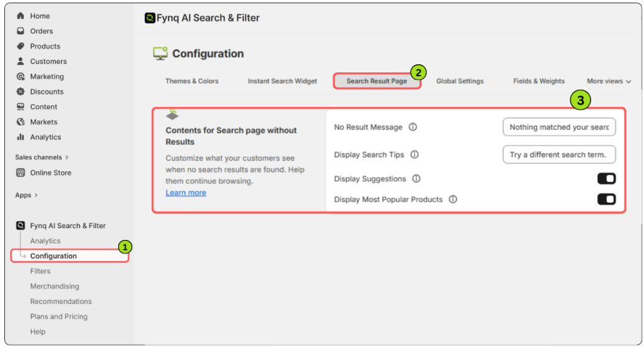Open Online Store channel
Image resolution: width=644 pixels, height=347 pixels.
coord(50,173)
